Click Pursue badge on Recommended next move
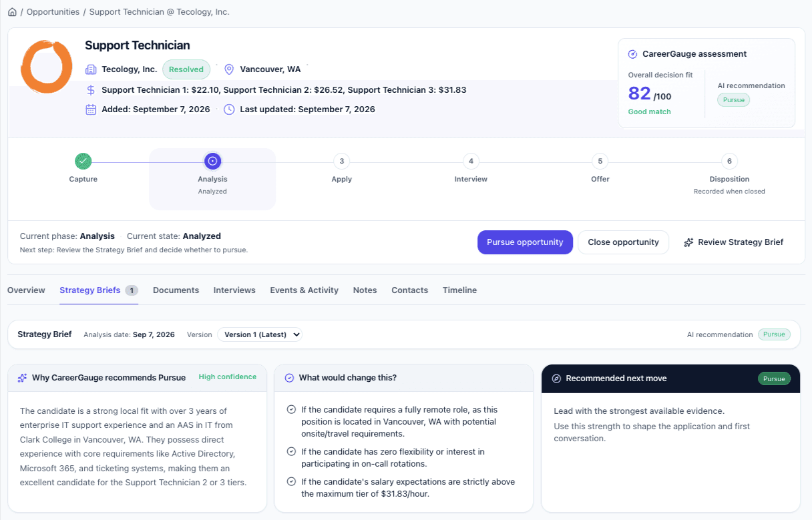The height and width of the screenshot is (520, 812). point(774,378)
